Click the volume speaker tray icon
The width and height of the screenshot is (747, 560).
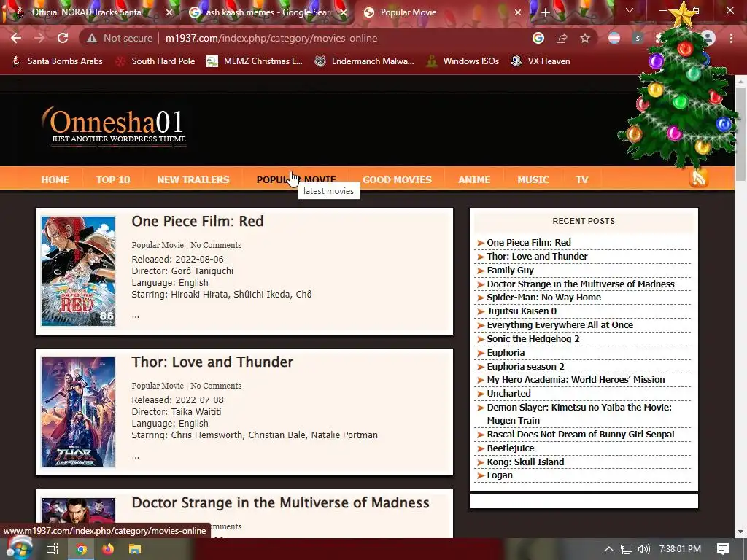pyautogui.click(x=643, y=549)
